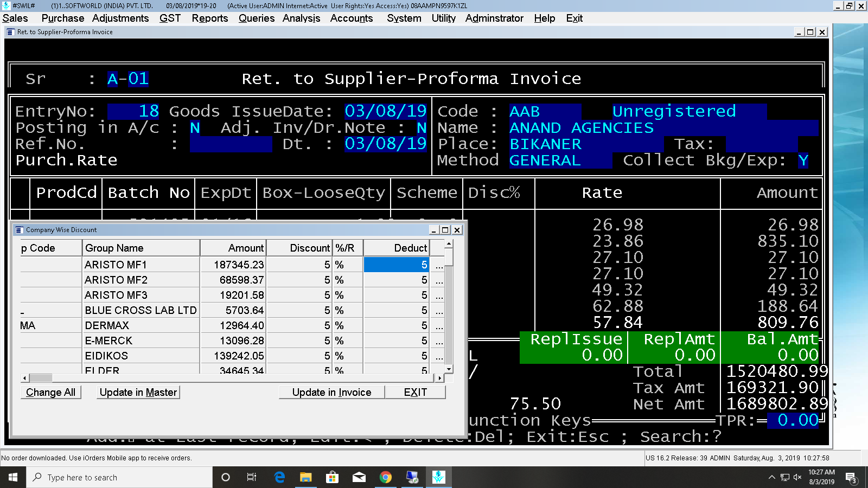
Task: Open ellipsis button for ARISTO MF2 row
Action: pyautogui.click(x=439, y=280)
